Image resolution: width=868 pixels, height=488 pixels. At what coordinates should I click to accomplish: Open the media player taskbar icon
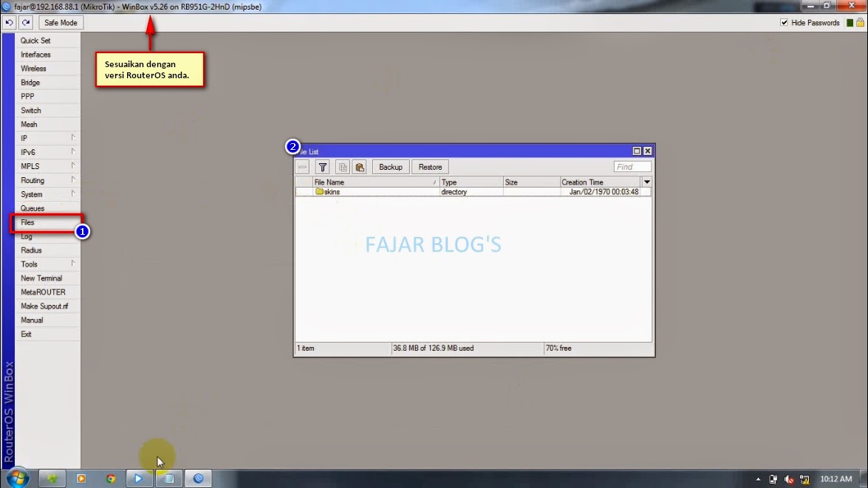click(81, 478)
